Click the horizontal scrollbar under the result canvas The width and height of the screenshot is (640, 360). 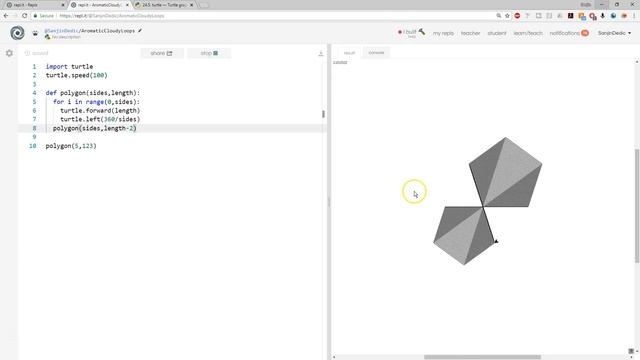tap(482, 357)
